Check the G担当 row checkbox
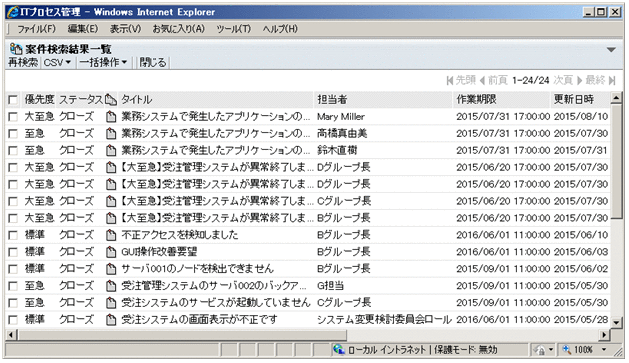The image size is (629, 363). click(13, 286)
